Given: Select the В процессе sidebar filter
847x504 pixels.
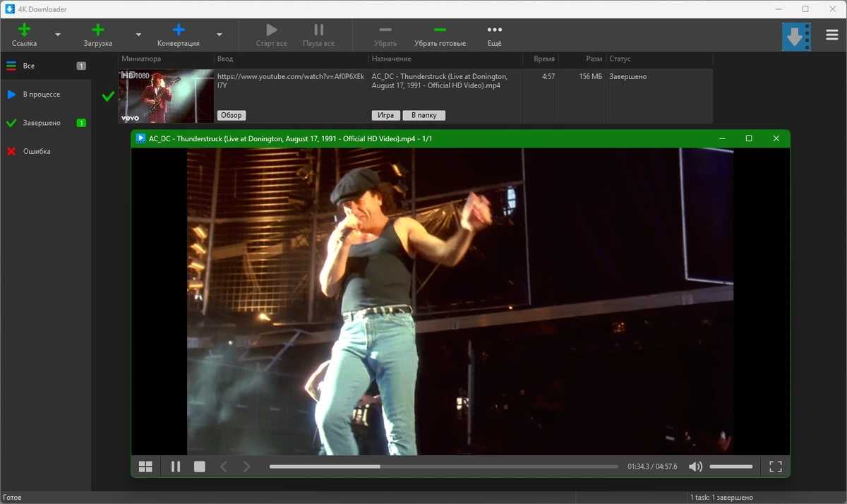Looking at the screenshot, I should tap(46, 94).
